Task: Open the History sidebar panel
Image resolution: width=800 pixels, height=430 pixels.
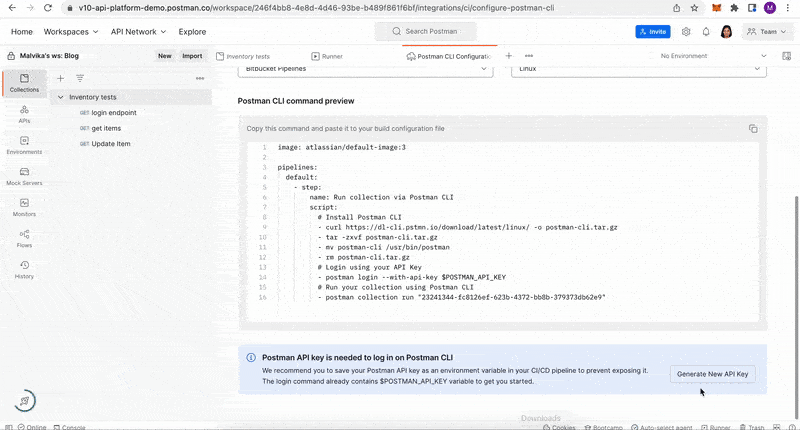Action: pos(24,270)
